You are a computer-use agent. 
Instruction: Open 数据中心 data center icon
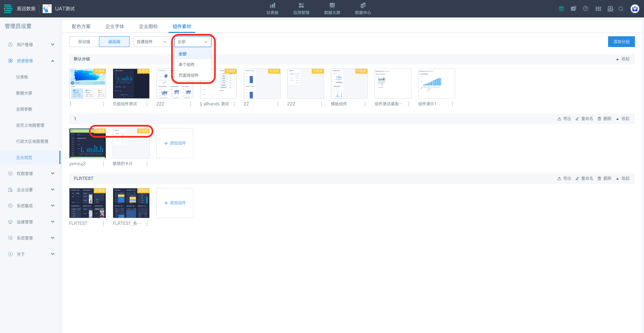[x=363, y=8]
